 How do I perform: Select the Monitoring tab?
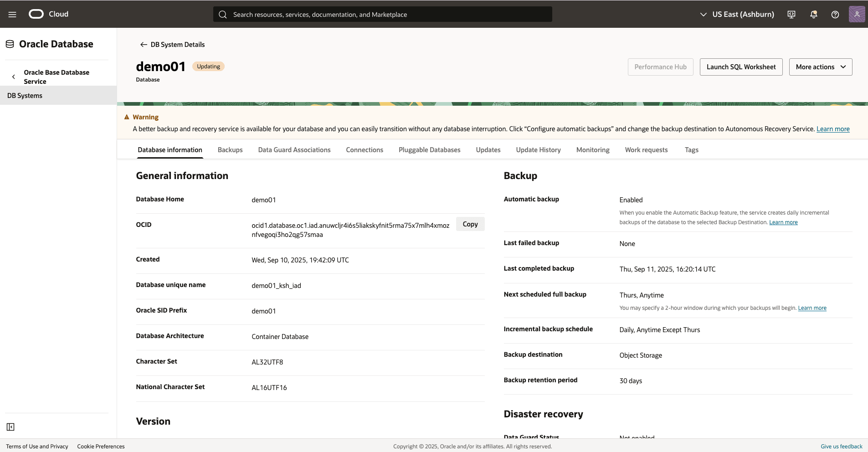592,149
